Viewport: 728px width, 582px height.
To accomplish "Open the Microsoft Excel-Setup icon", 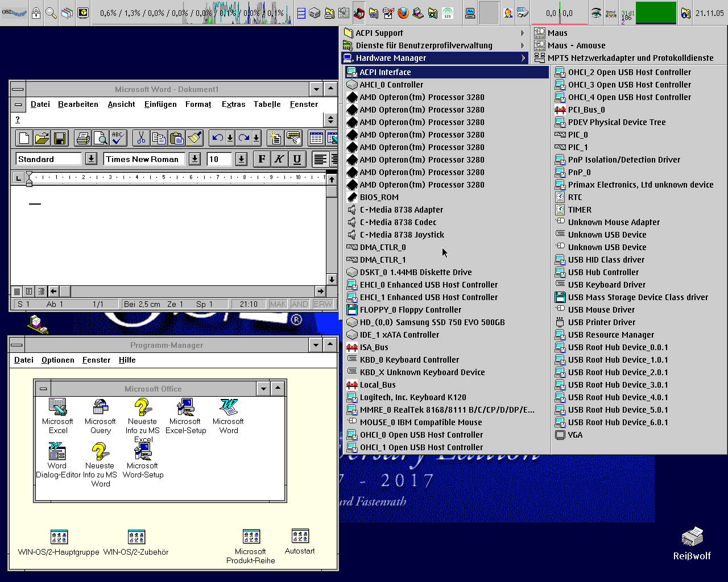I will pos(185,416).
